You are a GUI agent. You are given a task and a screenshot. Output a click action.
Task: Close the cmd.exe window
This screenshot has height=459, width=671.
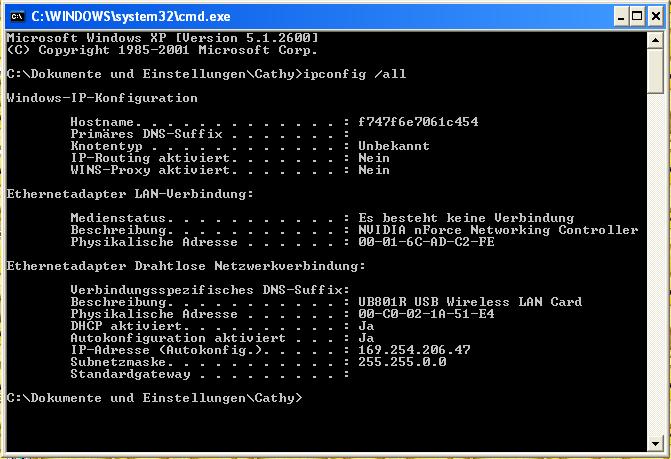coord(656,17)
